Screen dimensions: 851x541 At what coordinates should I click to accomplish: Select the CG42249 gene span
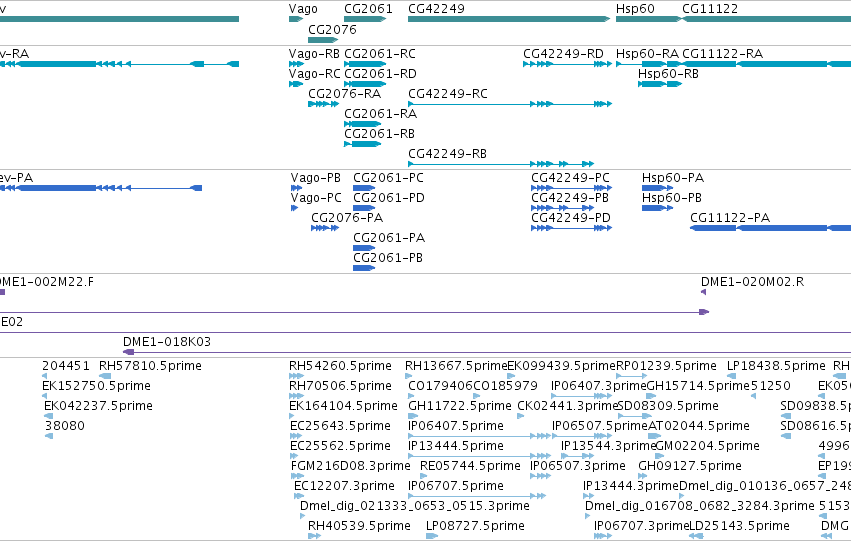509,19
